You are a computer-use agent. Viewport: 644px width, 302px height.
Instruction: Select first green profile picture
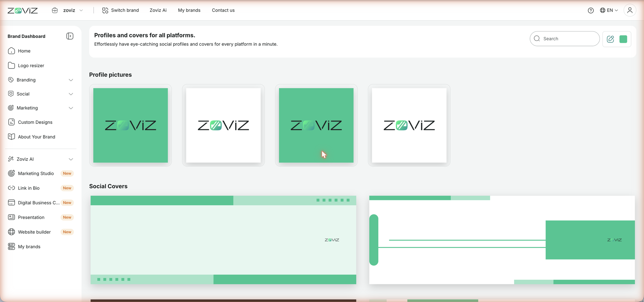click(x=130, y=125)
